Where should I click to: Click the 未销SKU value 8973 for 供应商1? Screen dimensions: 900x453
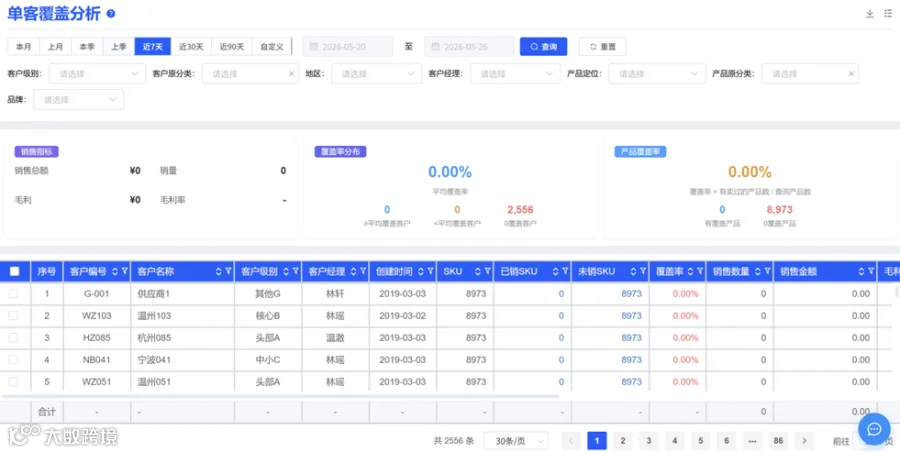pos(631,293)
